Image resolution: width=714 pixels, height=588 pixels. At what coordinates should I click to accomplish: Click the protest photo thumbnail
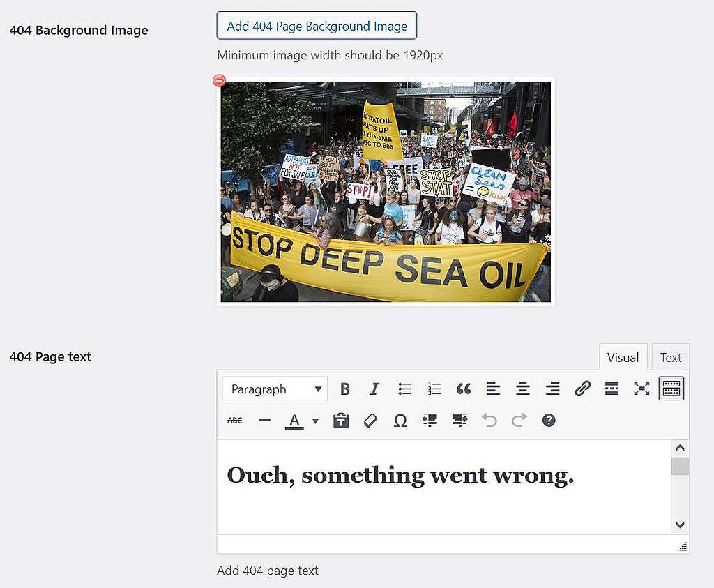pyautogui.click(x=385, y=192)
